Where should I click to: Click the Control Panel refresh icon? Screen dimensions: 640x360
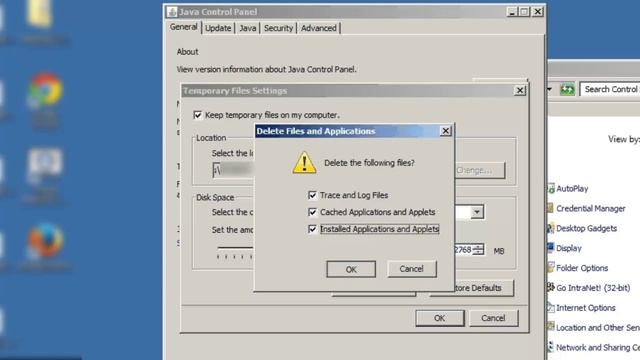567,89
